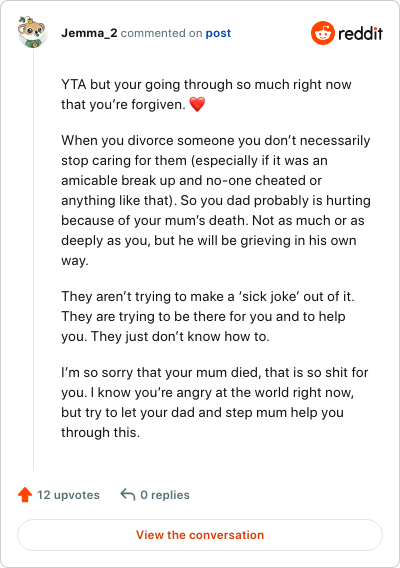Click the word "YTA" in the comment

(x=74, y=84)
